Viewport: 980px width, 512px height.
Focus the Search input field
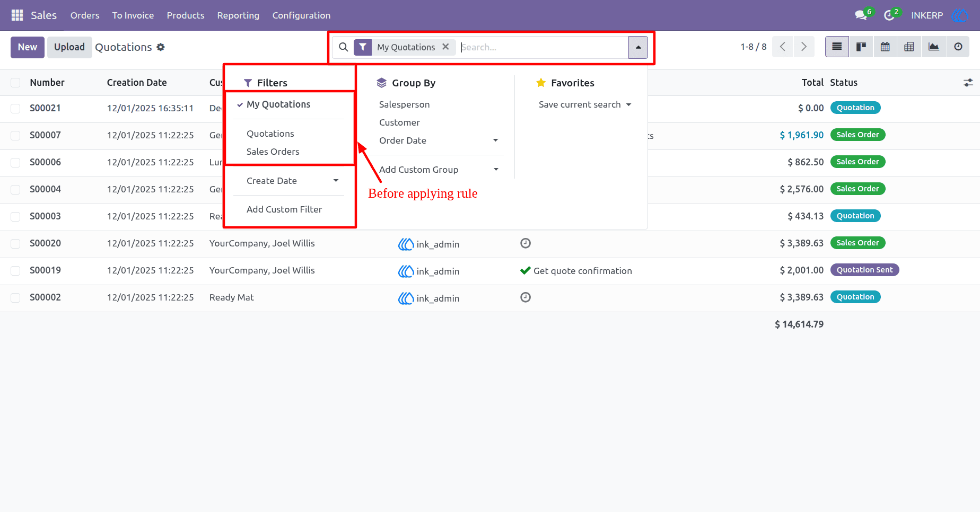pos(543,47)
